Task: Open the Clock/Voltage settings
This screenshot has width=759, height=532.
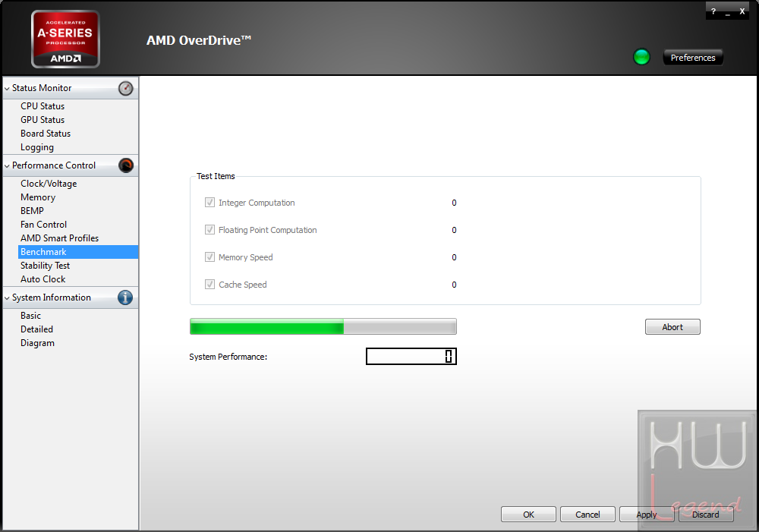Action: [49, 184]
